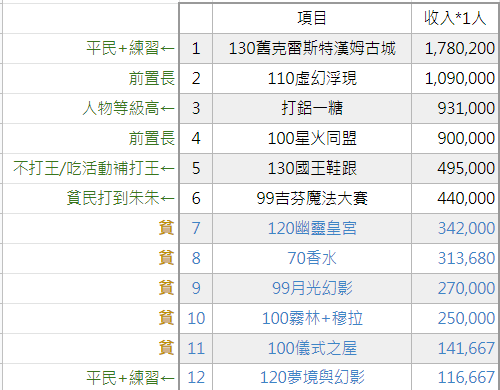Viewport: 500px width, 390px height.
Task: Select rank number cell 12
Action: 196,377
